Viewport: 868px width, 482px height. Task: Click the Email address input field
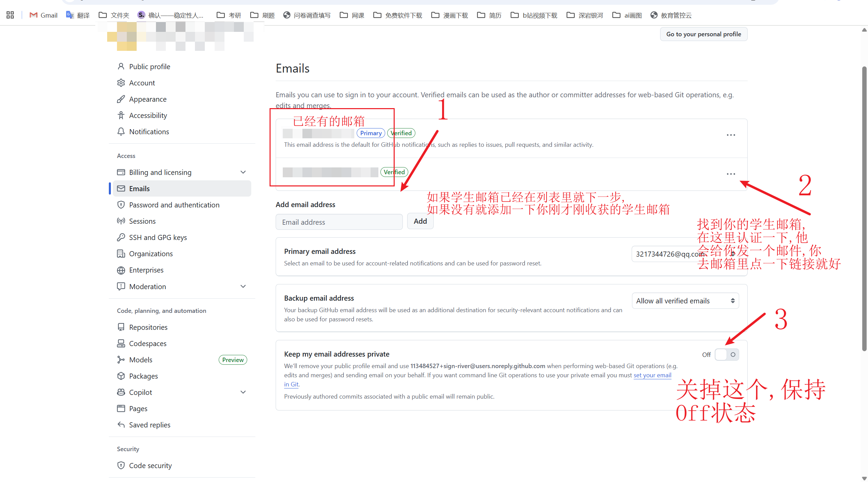[x=339, y=222]
